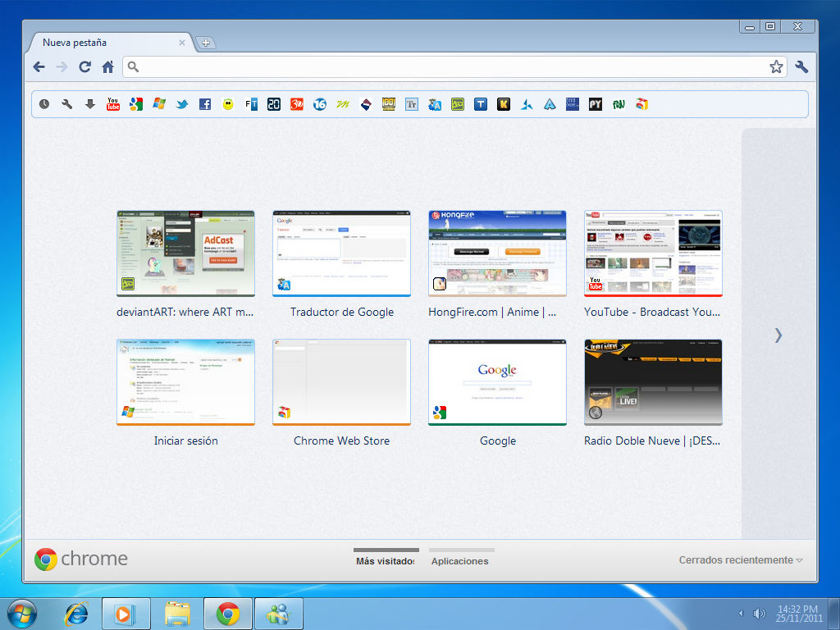Open the Traductor de Google thumbnail
This screenshot has height=630, width=840.
pos(341,253)
